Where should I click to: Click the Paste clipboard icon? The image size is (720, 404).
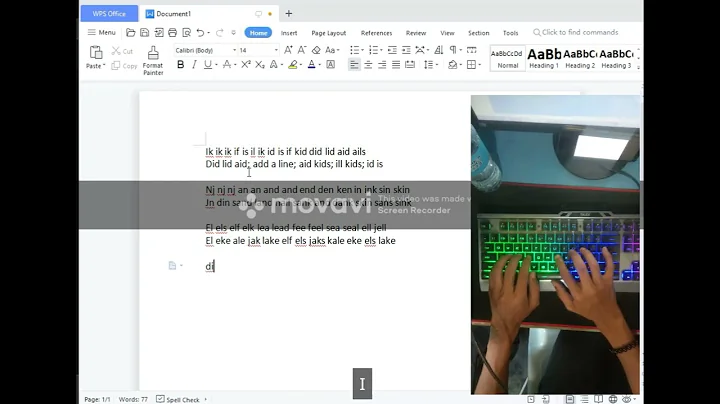pyautogui.click(x=96, y=53)
